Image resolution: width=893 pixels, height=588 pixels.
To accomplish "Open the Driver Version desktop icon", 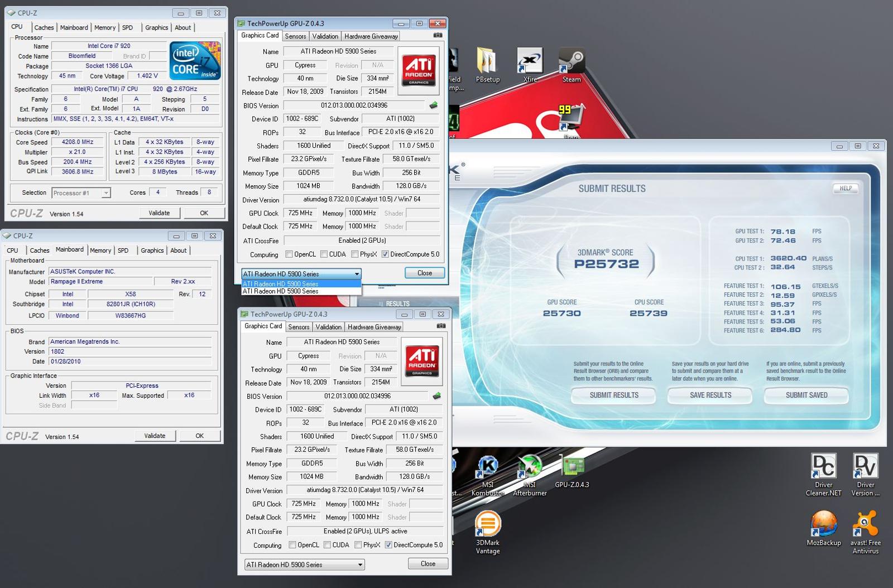I will (x=865, y=474).
